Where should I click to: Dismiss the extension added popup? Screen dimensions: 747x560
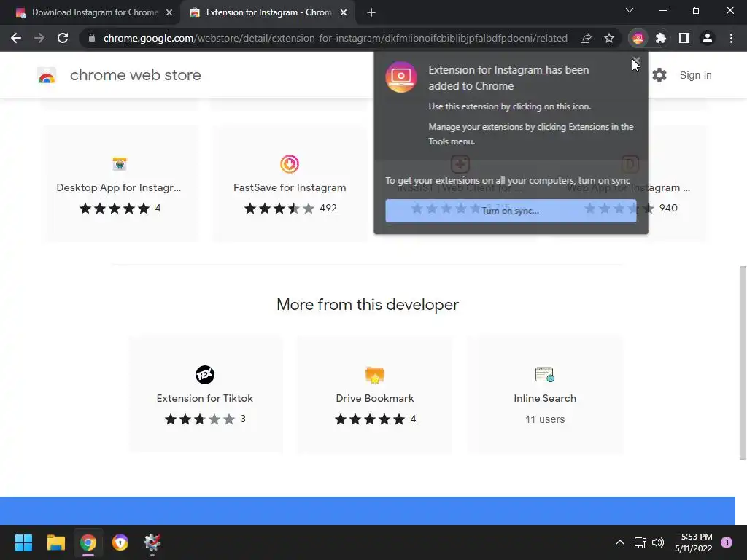tap(636, 61)
